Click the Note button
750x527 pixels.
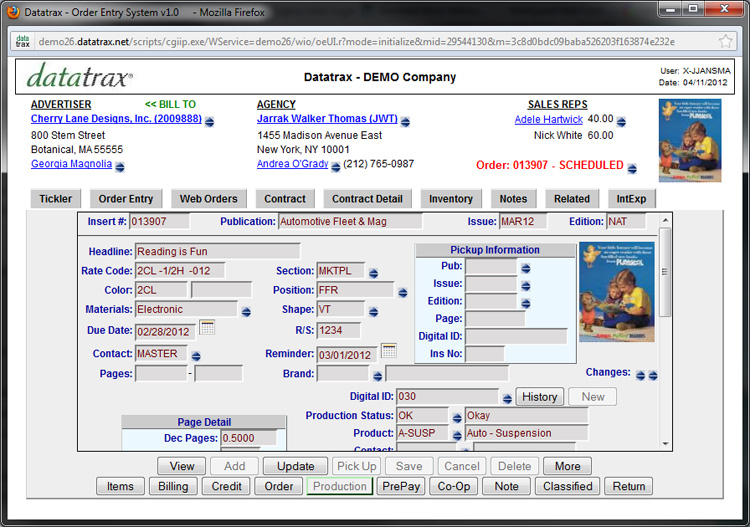pos(506,486)
